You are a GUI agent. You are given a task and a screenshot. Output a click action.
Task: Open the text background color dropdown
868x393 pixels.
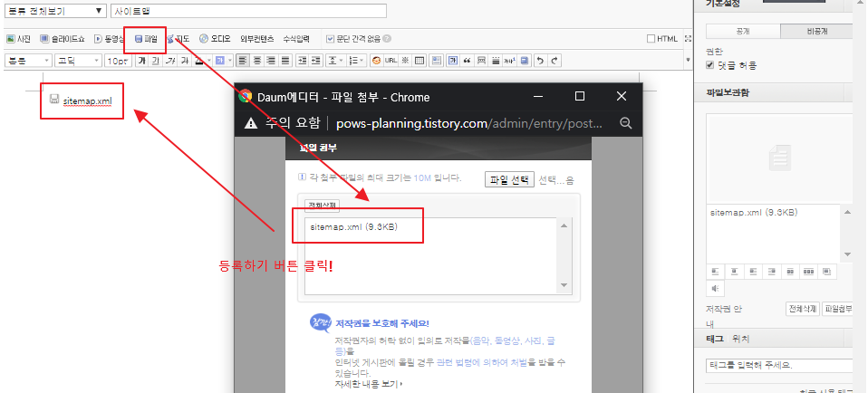230,61
